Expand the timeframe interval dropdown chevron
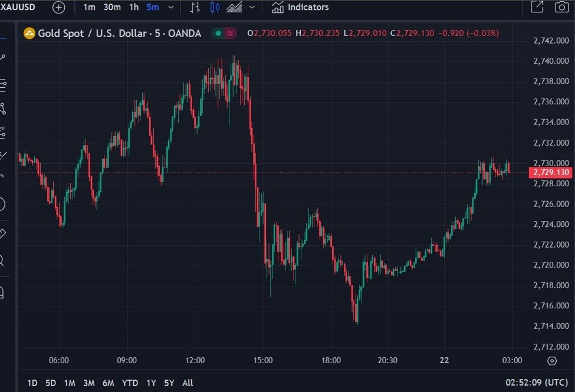The height and width of the screenshot is (392, 575). pyautogui.click(x=171, y=8)
